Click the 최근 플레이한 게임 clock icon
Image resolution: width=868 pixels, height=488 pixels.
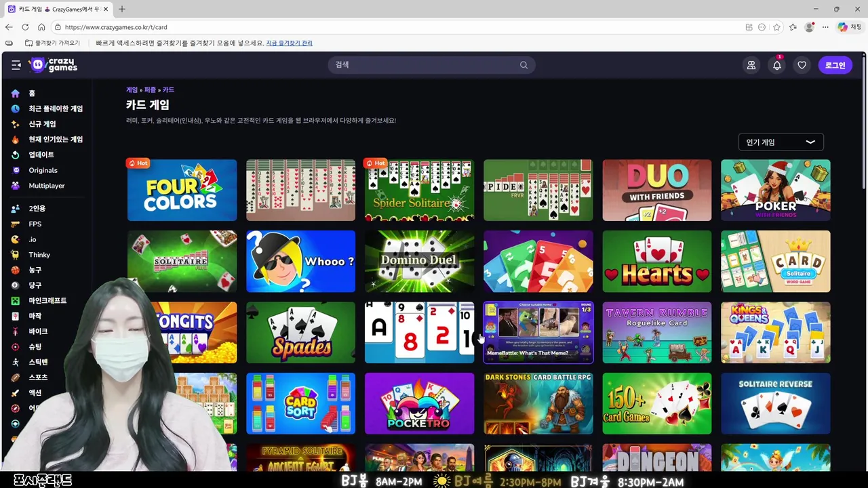coord(15,108)
